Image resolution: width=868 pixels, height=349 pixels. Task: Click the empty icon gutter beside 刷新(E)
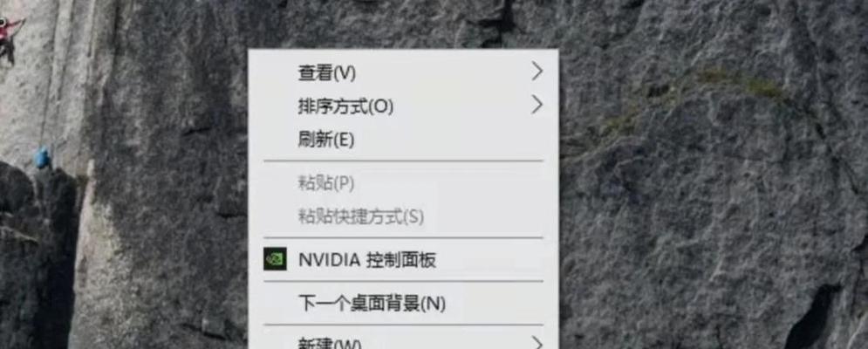click(275, 140)
